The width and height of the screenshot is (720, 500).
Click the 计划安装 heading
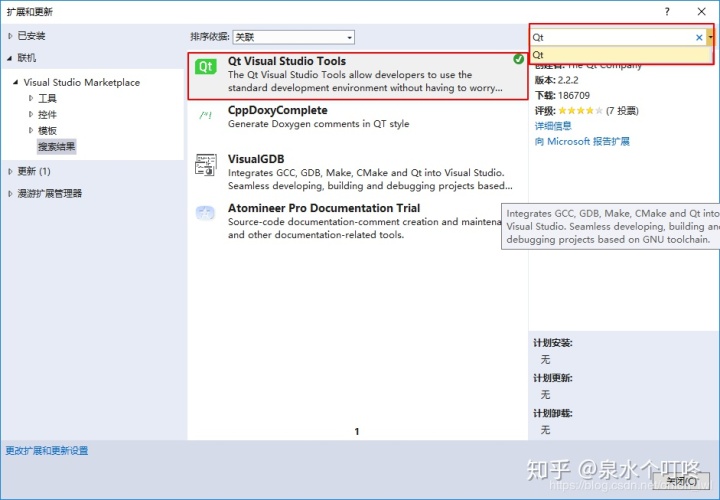553,343
